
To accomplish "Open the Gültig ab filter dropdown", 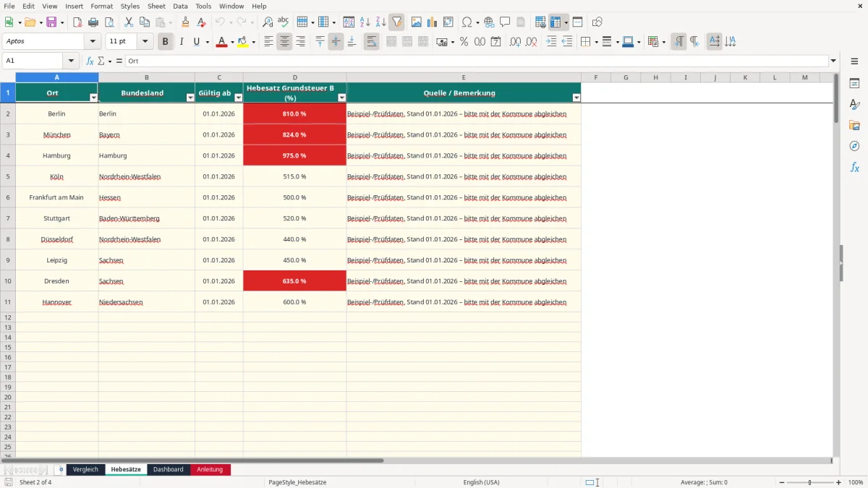I will pos(238,98).
